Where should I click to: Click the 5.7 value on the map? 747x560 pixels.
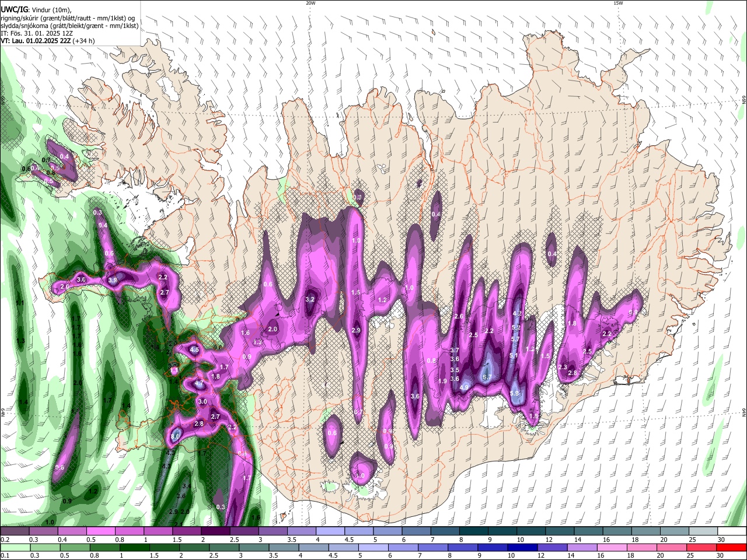[x=515, y=339]
